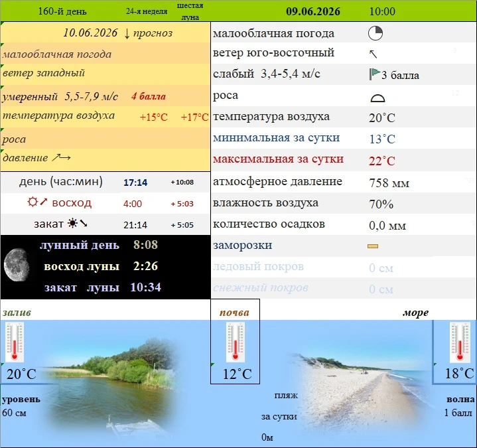Click the pressure trend arrow in forecast
The image size is (477, 448).
coord(61,157)
